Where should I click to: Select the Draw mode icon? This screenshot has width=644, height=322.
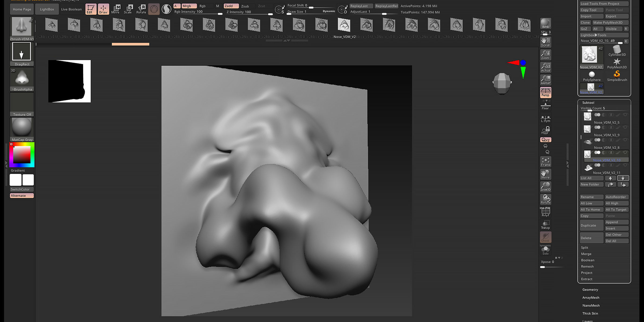(x=103, y=9)
